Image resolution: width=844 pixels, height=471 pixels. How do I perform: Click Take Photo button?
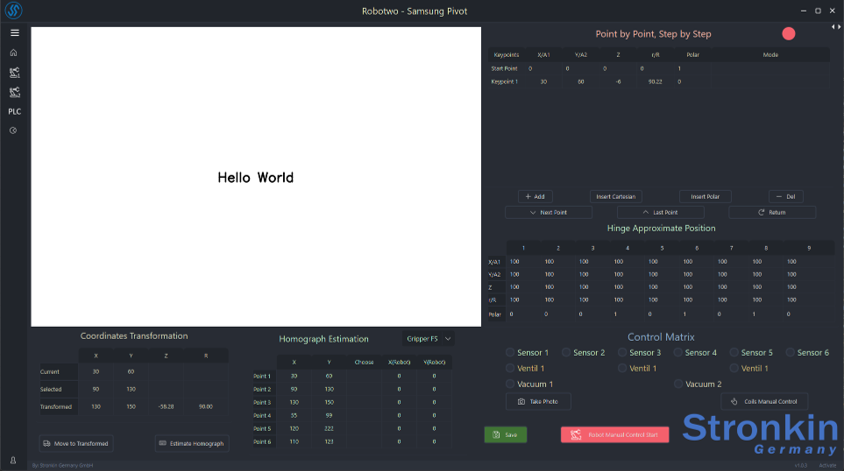point(538,402)
